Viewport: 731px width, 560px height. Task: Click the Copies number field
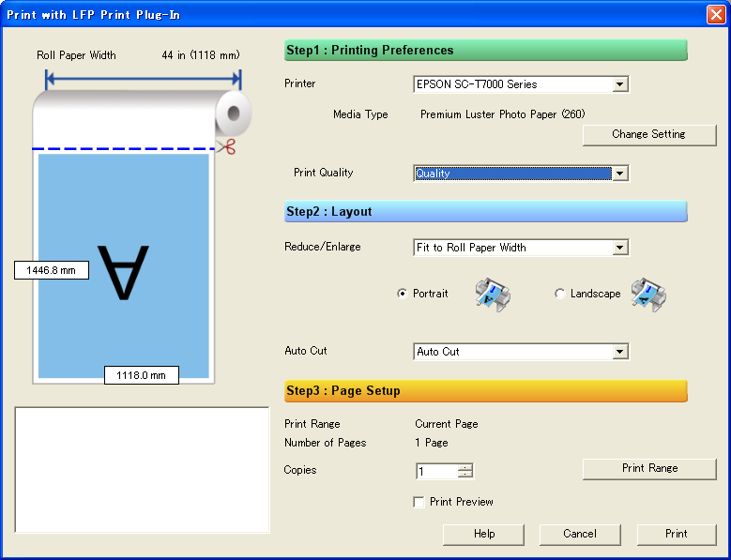point(437,471)
